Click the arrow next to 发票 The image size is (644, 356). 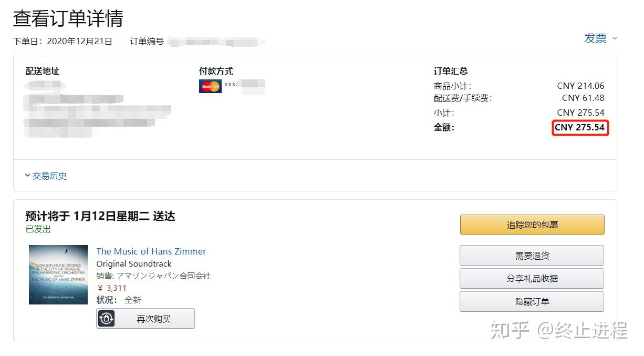[615, 38]
